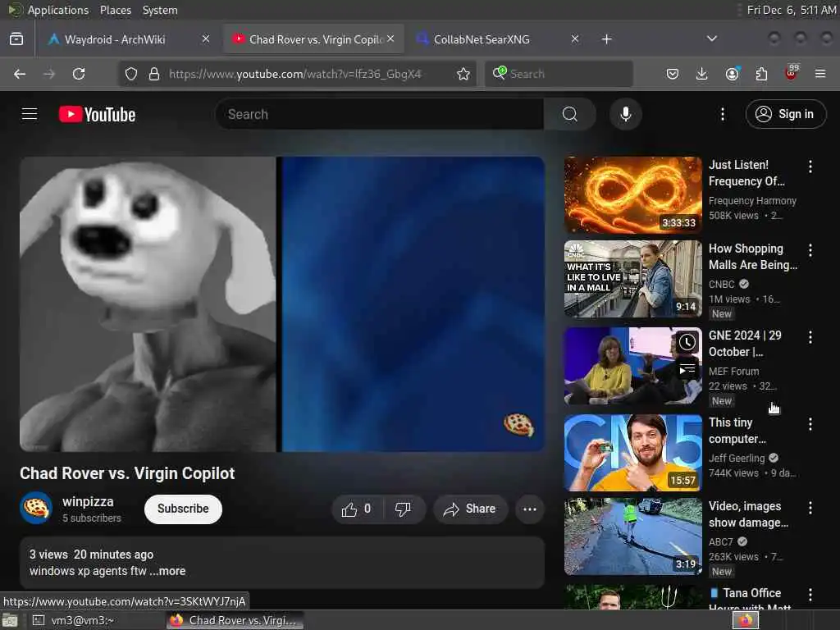Open the winpizza channel name link

tap(88, 502)
